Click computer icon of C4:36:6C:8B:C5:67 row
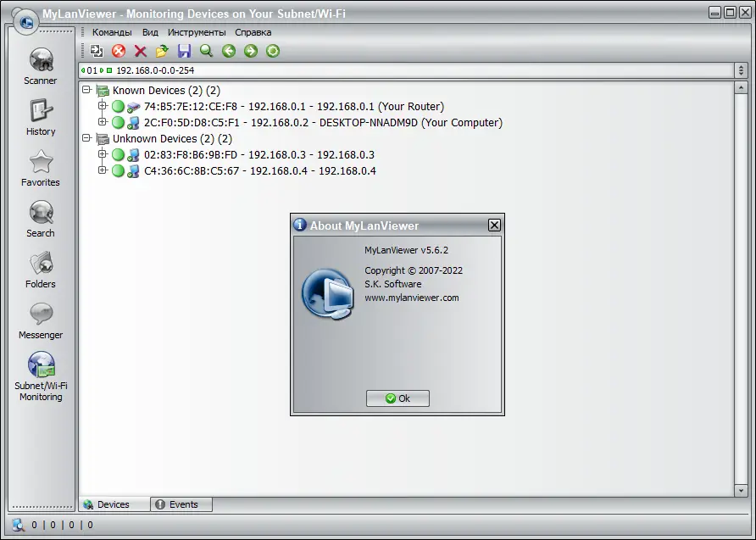 tap(134, 171)
